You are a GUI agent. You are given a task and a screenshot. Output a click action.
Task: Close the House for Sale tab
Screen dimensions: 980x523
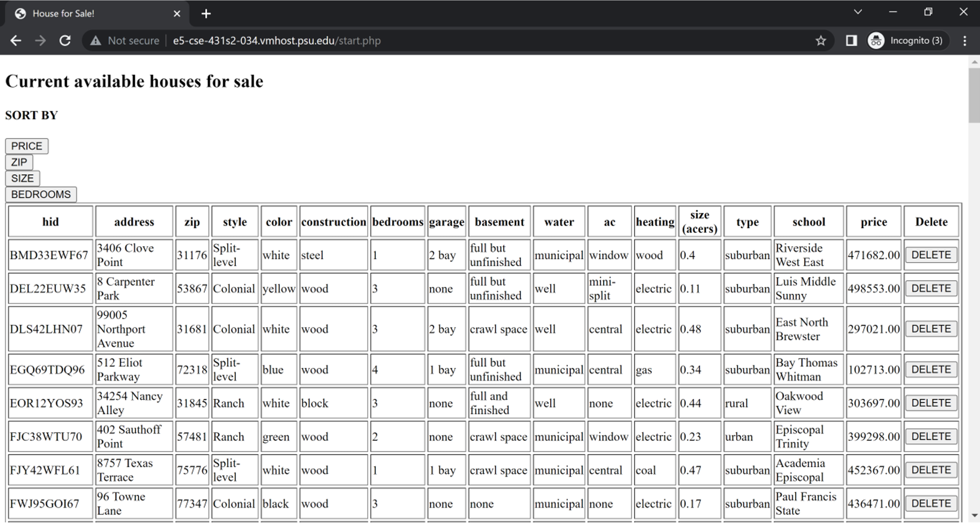tap(177, 14)
